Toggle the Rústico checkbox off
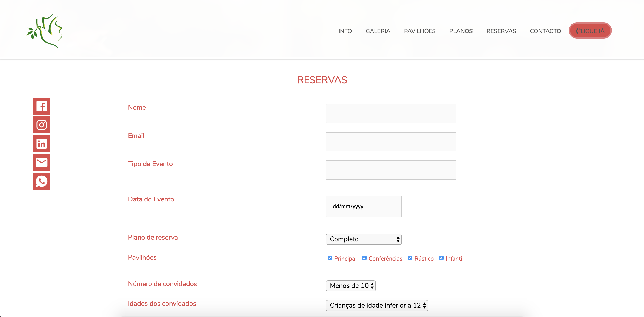This screenshot has height=317, width=644. 410,258
